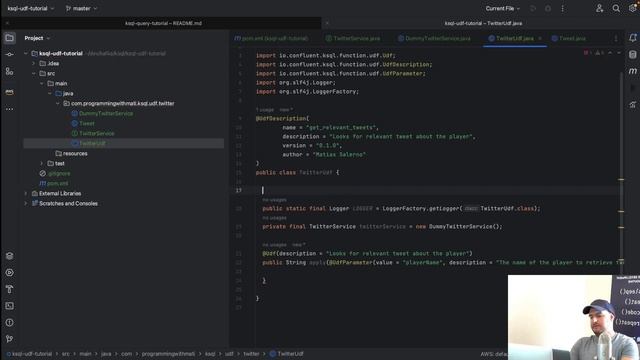The image size is (640, 360).
Task: Switch to the pom.xml editor tab
Action: (272, 38)
